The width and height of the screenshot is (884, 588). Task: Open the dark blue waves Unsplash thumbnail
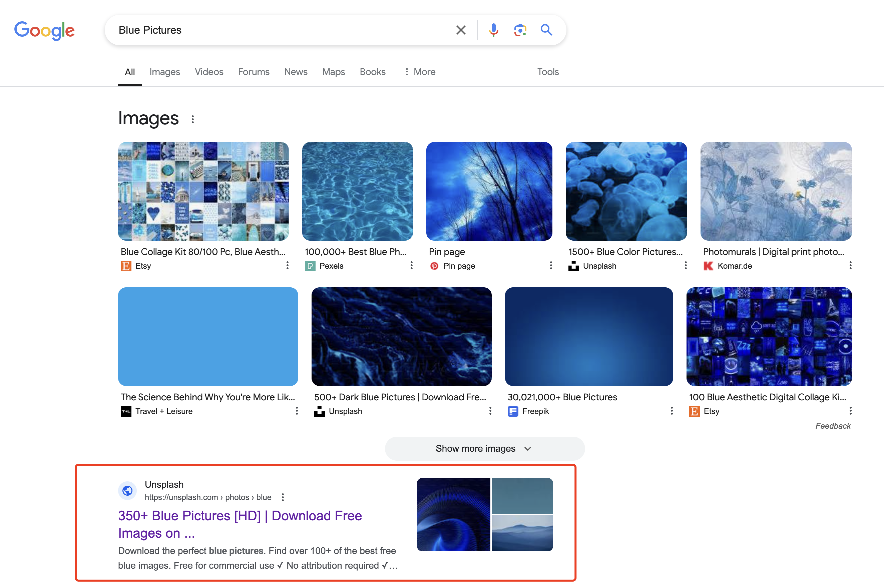tap(401, 336)
